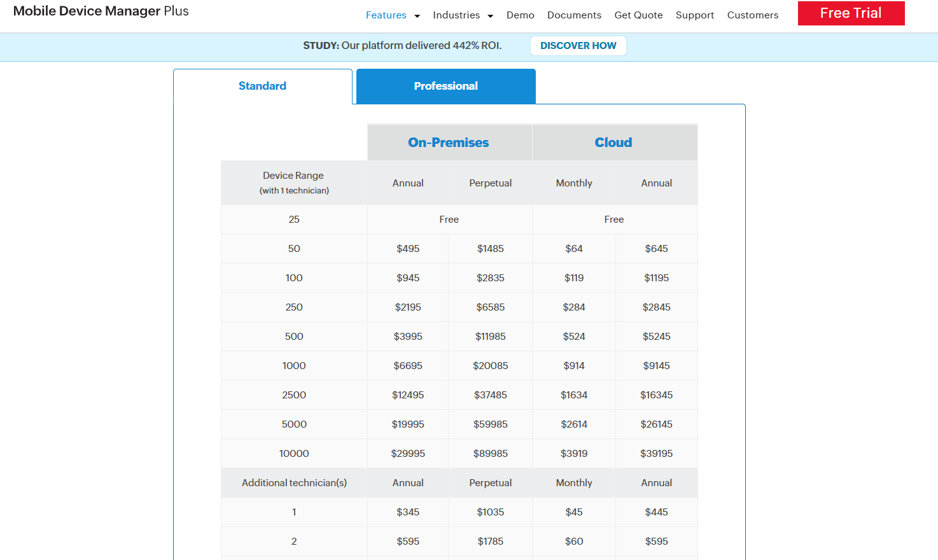Click the $39195 cloud annual price
938x560 pixels.
tap(656, 454)
